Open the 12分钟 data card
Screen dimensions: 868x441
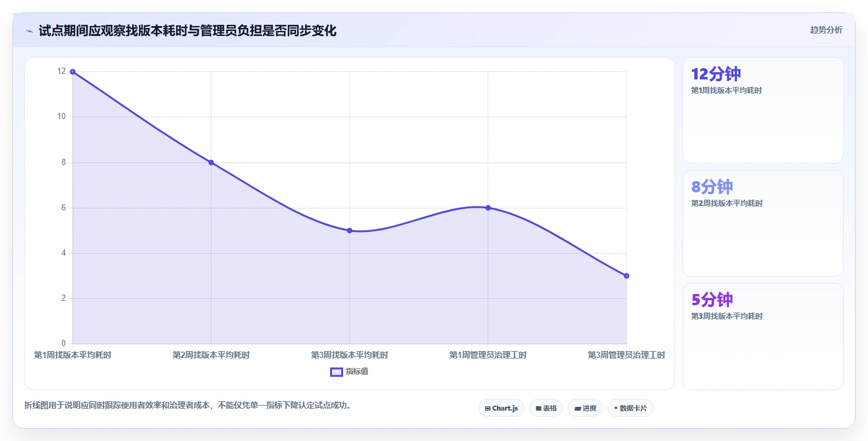[x=763, y=110]
